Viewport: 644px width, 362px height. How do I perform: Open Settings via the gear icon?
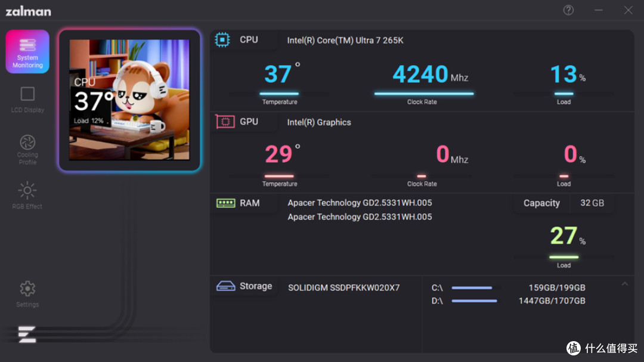27,289
